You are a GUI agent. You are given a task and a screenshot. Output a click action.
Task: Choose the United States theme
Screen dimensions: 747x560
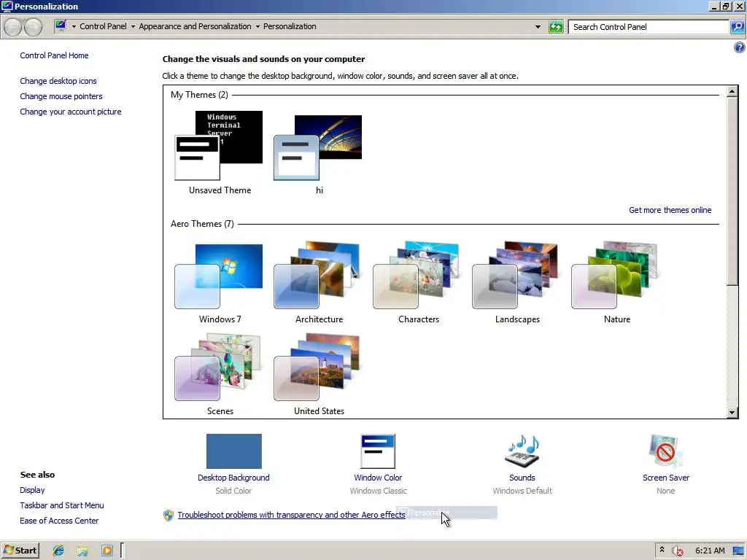click(318, 367)
